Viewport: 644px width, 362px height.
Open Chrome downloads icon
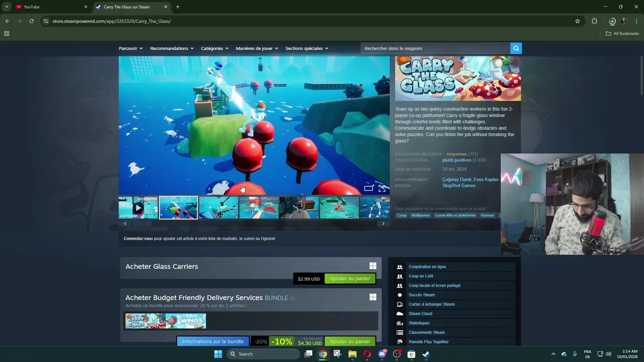(x=612, y=21)
